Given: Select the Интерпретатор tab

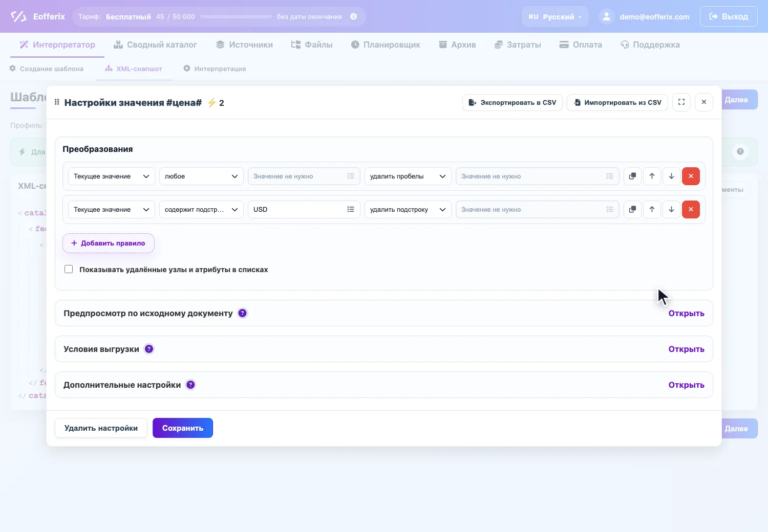Looking at the screenshot, I should click(57, 45).
